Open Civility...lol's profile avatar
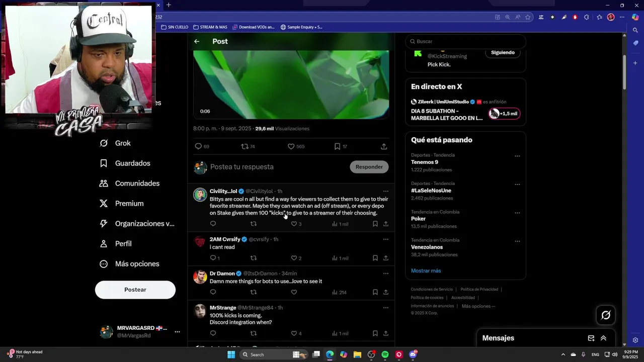This screenshot has height=362, width=644. click(200, 195)
